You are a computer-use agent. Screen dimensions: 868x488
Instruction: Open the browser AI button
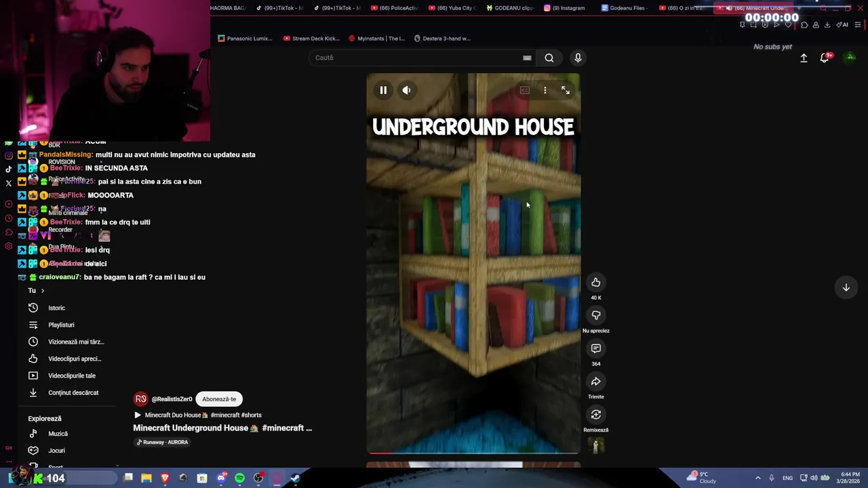(x=843, y=25)
